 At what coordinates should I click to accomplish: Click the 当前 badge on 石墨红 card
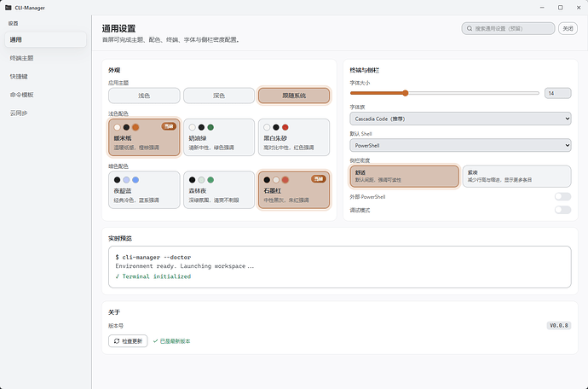(x=319, y=179)
